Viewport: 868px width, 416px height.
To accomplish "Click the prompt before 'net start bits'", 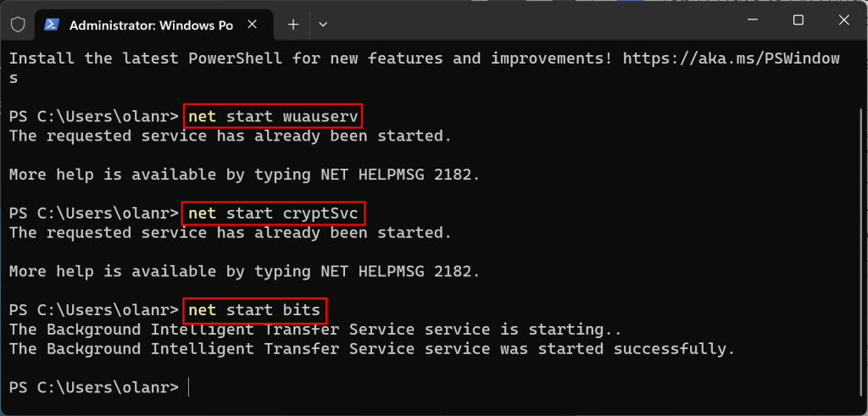I will pos(93,309).
